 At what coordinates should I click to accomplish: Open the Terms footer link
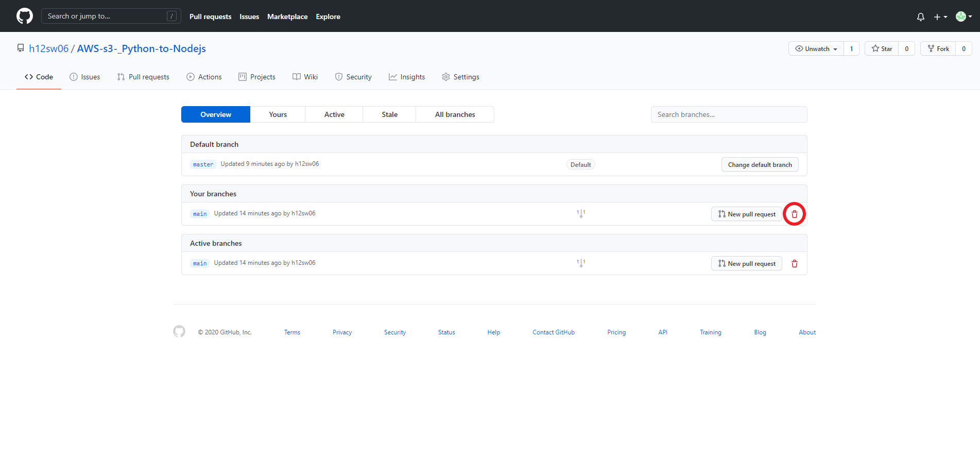click(292, 332)
